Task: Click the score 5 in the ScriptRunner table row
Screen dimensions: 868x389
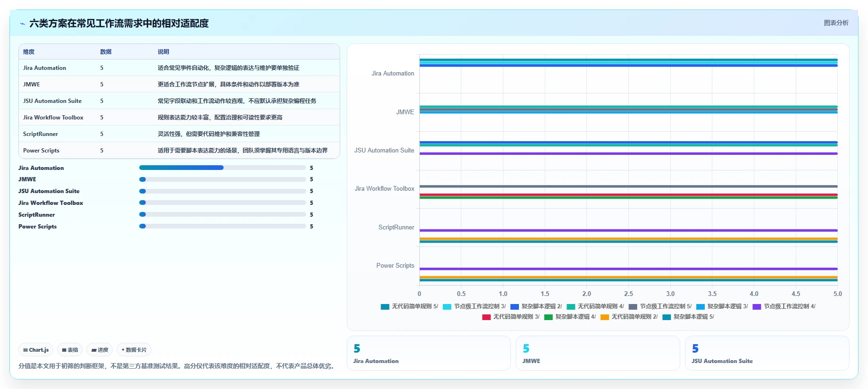Action: [x=101, y=134]
